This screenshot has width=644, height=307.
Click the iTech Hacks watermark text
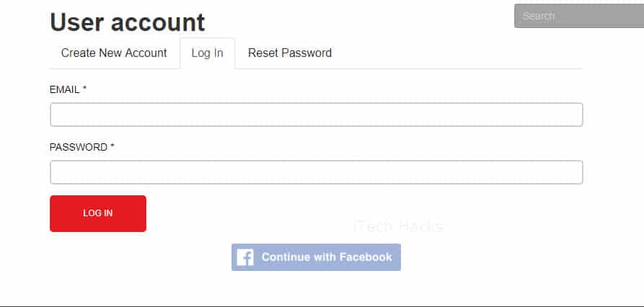(398, 226)
